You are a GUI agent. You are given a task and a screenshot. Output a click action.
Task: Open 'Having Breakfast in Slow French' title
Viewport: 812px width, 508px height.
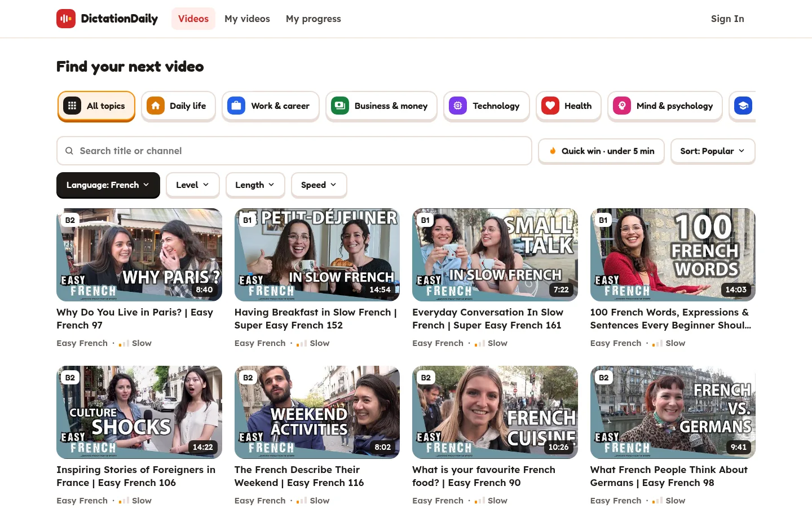tap(316, 319)
